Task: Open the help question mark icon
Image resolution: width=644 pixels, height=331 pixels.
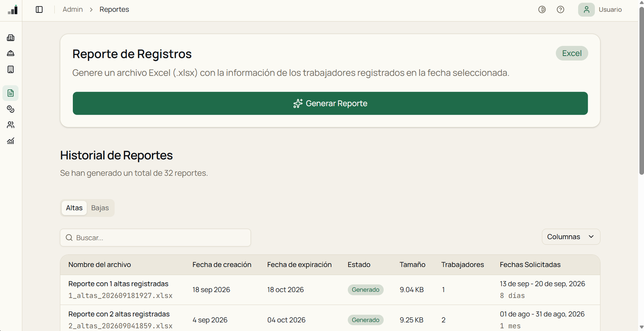Action: pyautogui.click(x=560, y=10)
